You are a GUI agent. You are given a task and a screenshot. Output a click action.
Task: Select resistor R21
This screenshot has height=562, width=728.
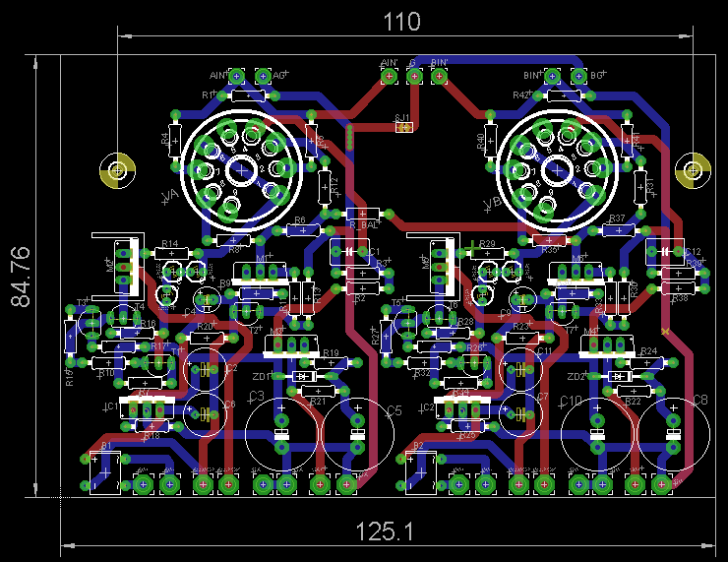[x=318, y=390]
